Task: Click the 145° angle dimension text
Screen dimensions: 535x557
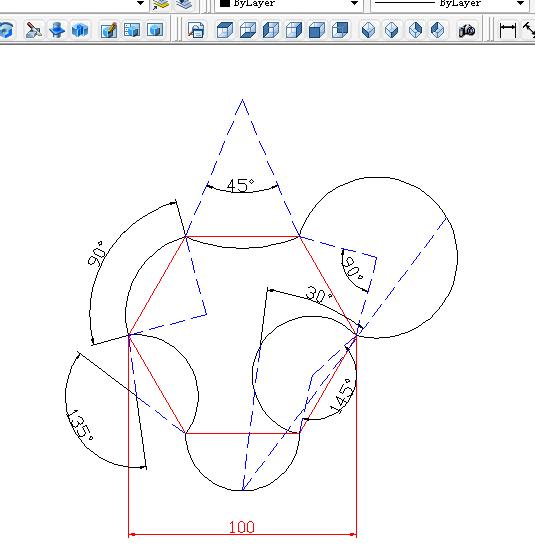Action: [342, 396]
